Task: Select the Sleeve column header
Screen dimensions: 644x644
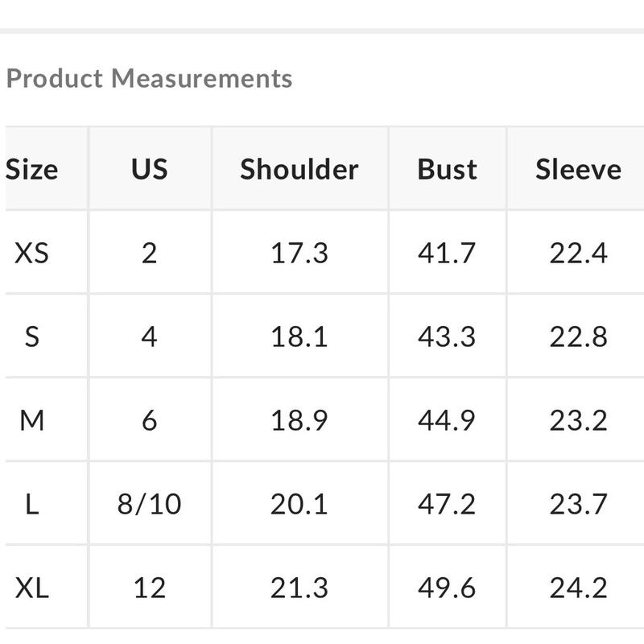Action: 578,170
